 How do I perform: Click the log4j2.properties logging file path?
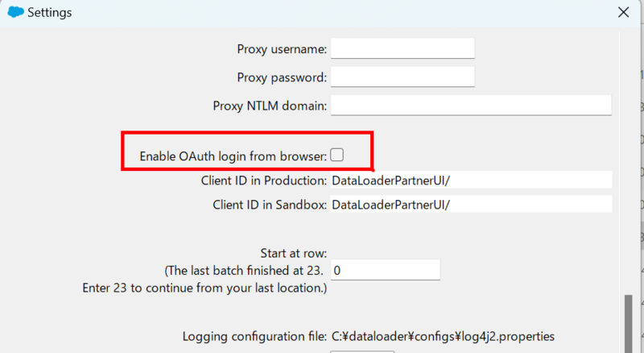[443, 335]
